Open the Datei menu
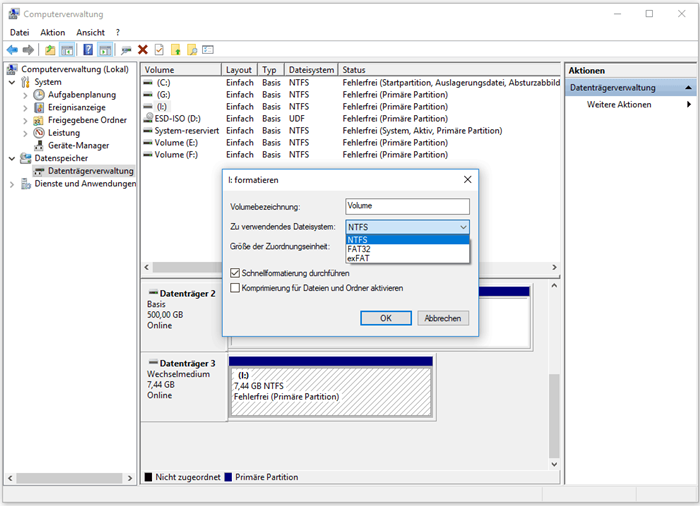This screenshot has height=506, width=700. [x=20, y=32]
